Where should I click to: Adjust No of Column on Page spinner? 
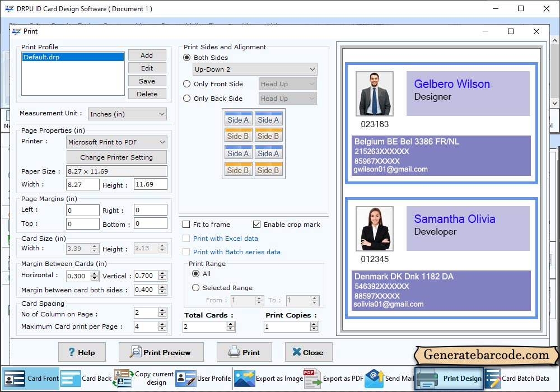tap(162, 312)
